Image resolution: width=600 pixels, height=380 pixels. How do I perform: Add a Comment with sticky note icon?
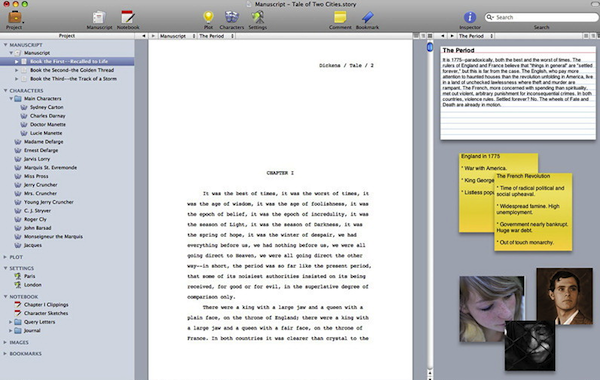click(x=340, y=17)
